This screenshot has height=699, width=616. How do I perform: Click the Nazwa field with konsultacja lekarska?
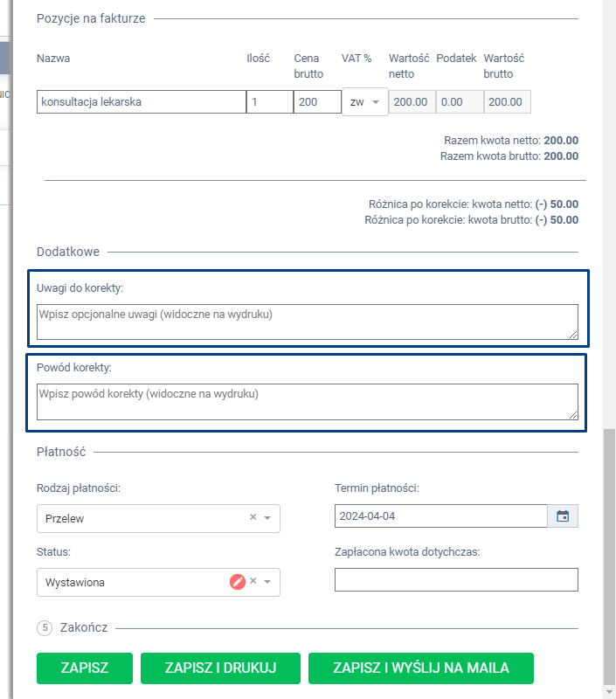coord(141,101)
